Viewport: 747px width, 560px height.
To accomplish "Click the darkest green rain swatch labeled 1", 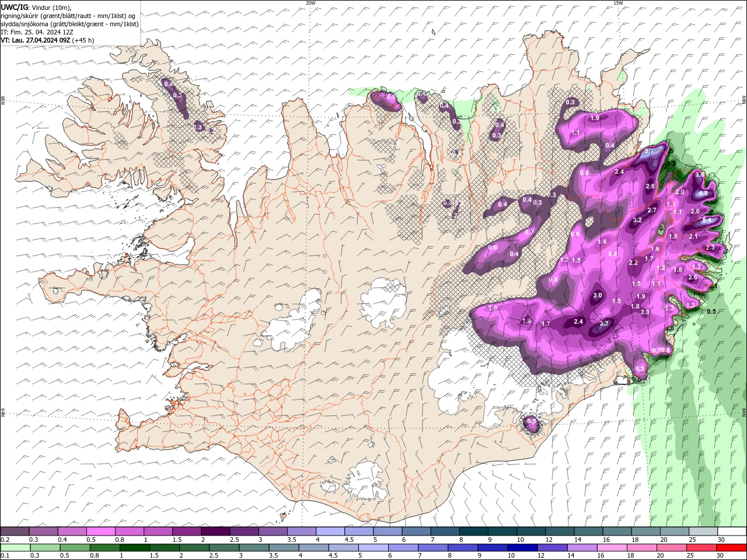I will point(135,548).
